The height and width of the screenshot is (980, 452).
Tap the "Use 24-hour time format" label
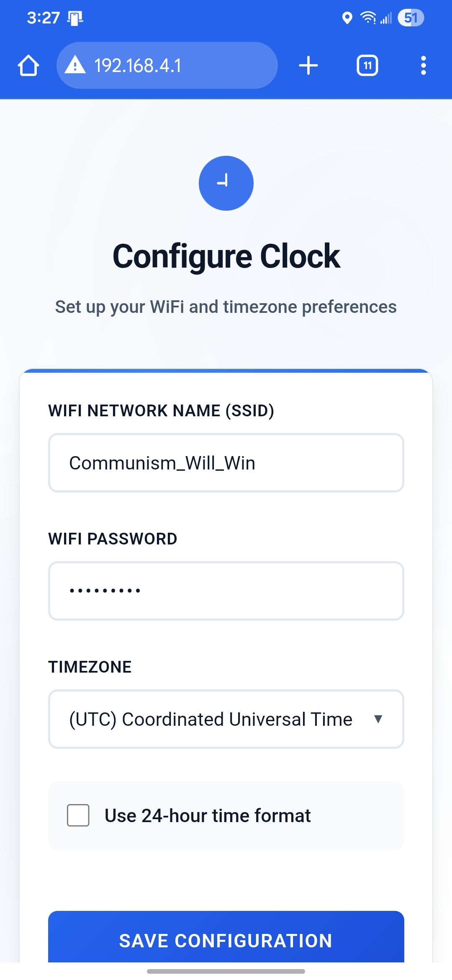pos(208,815)
